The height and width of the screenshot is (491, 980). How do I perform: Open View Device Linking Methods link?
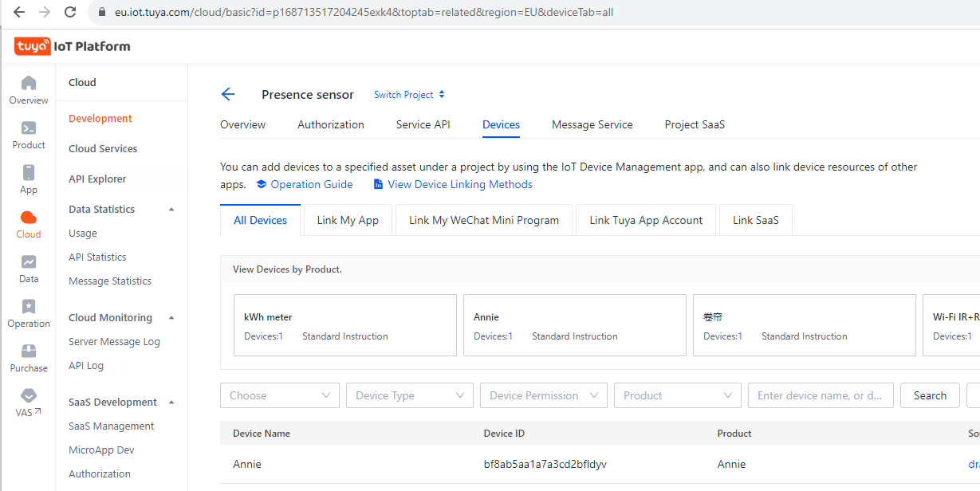[460, 184]
